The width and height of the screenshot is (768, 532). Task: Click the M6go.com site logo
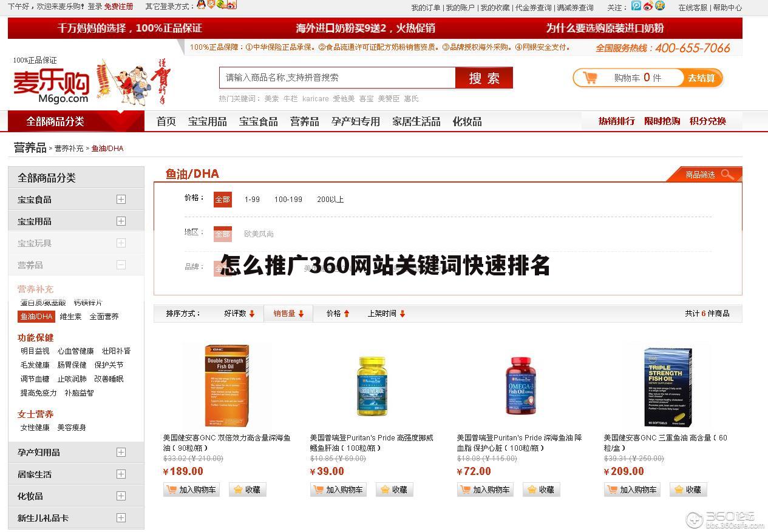52,87
